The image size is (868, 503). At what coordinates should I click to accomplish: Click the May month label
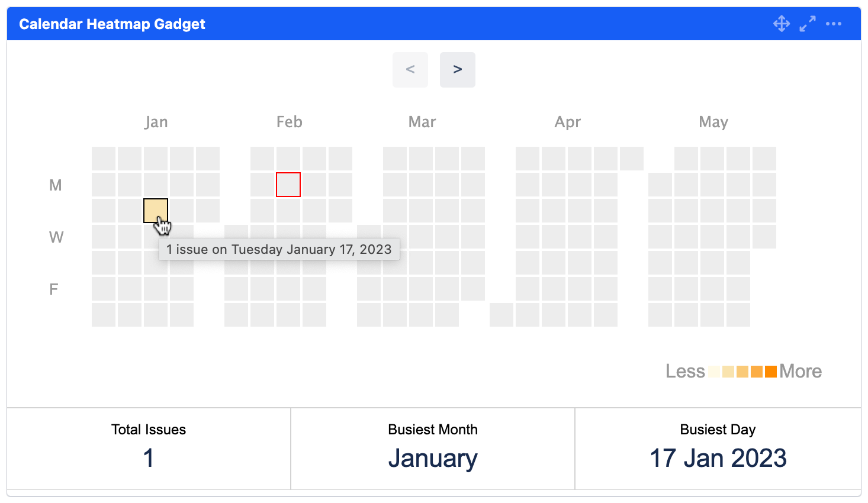(x=713, y=122)
